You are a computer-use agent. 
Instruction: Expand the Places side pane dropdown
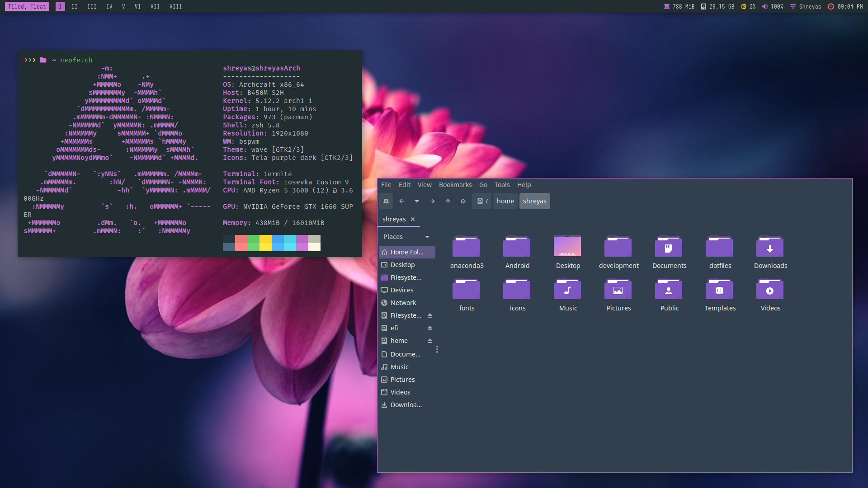coord(427,237)
